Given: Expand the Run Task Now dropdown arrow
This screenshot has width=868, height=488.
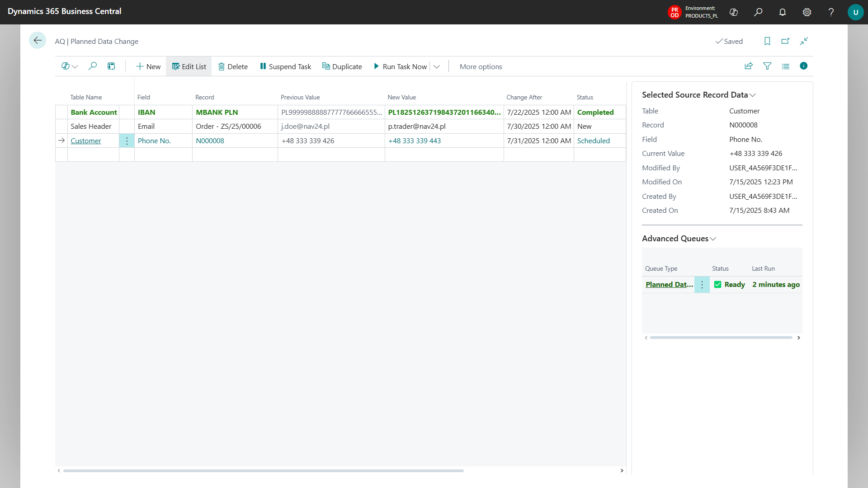Looking at the screenshot, I should 437,67.
